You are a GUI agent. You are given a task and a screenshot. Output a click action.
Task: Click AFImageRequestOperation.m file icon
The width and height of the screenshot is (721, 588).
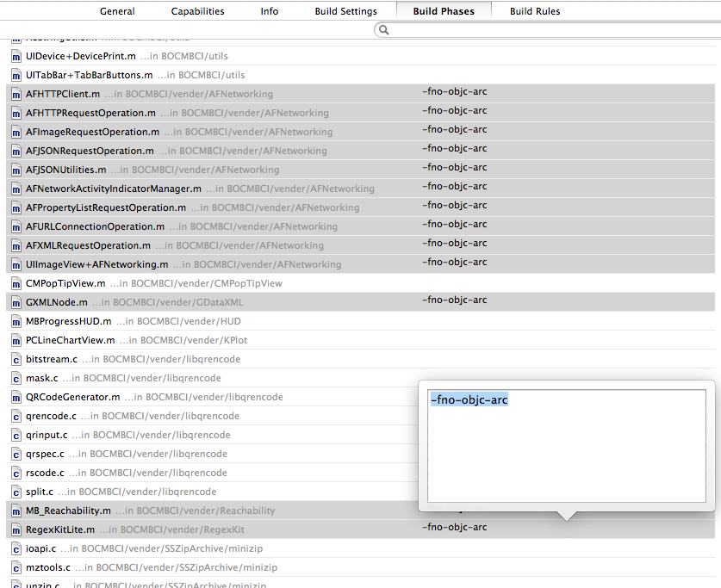point(16,133)
